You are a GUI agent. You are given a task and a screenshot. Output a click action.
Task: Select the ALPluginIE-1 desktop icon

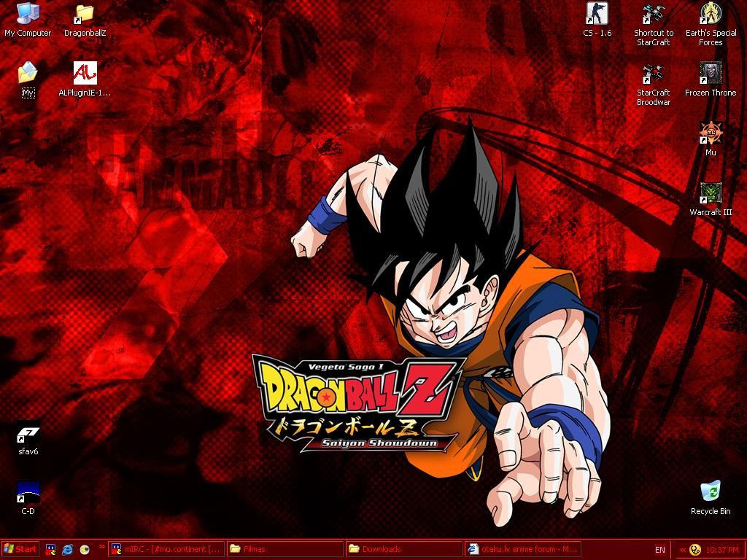click(x=85, y=79)
